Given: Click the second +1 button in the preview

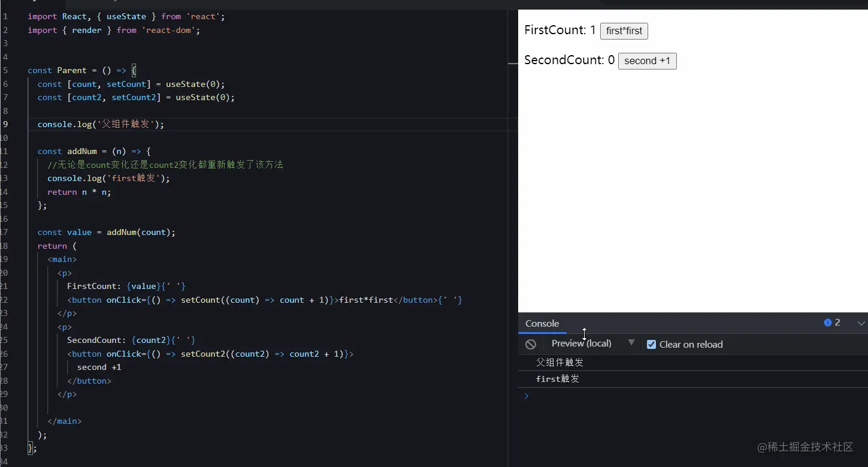Looking at the screenshot, I should 647,61.
